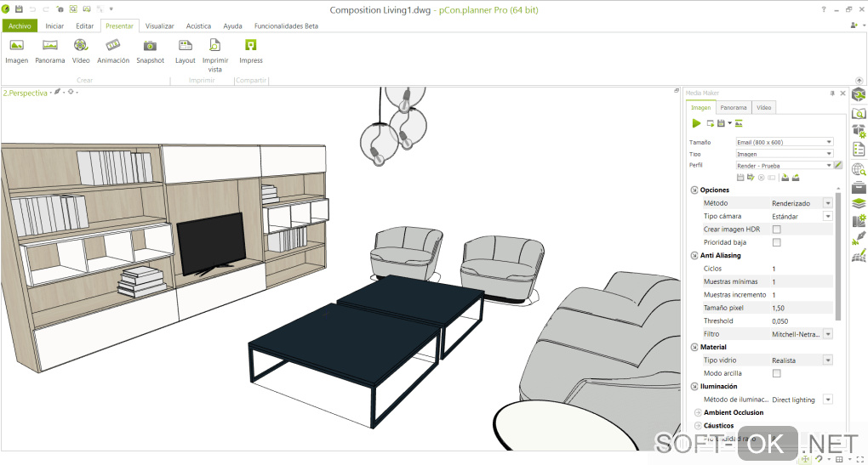
Task: Click the save image icon in Media Maker
Action: (721, 123)
